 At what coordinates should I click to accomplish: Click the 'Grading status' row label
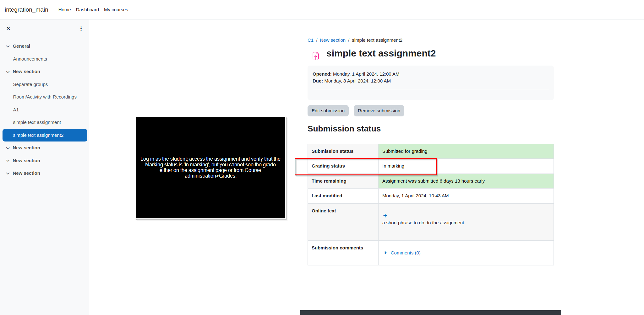point(328,166)
